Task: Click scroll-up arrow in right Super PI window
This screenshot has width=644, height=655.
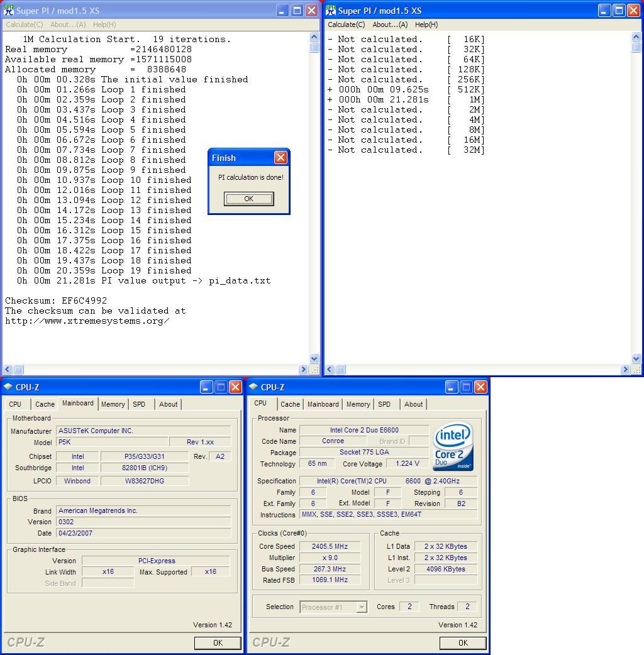Action: [x=636, y=36]
